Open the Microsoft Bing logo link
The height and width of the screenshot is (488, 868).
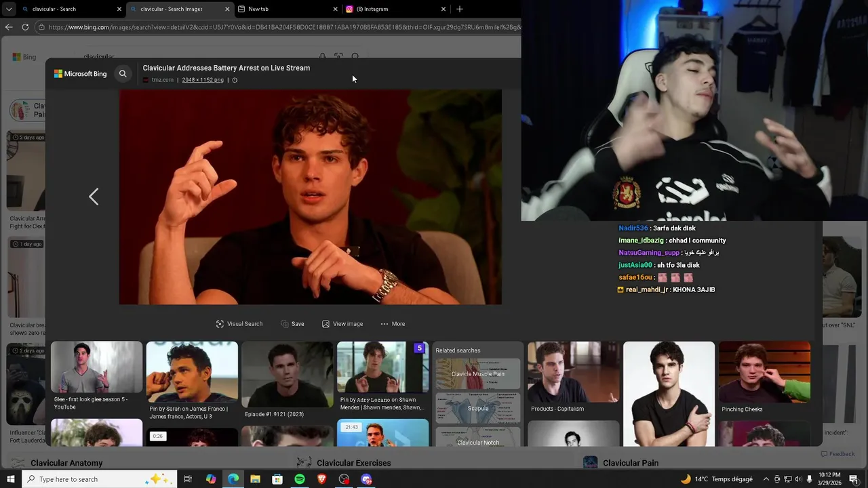pyautogui.click(x=81, y=74)
